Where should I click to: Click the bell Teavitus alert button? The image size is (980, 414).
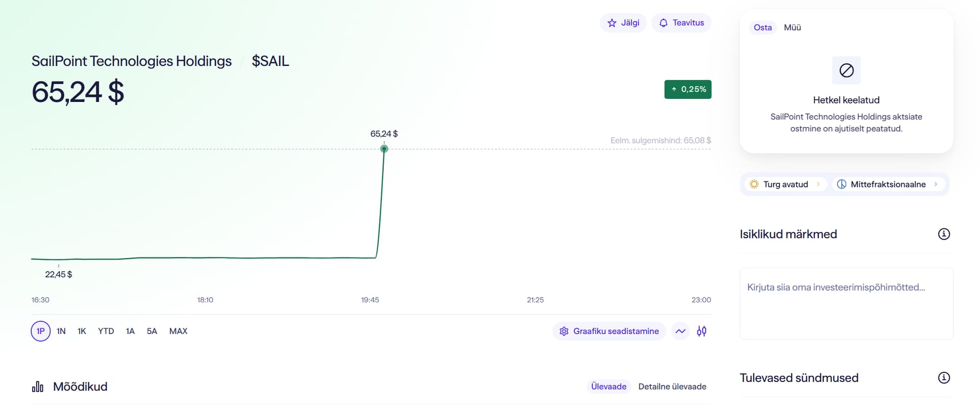point(681,23)
